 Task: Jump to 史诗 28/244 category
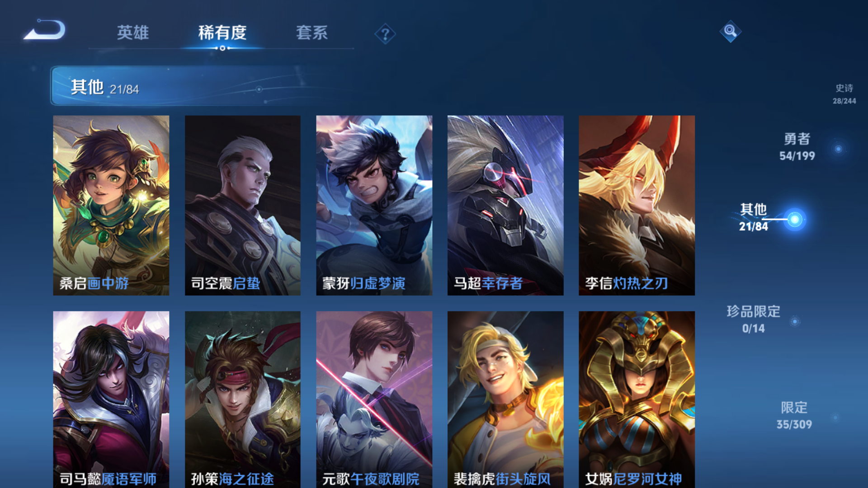[x=844, y=94]
